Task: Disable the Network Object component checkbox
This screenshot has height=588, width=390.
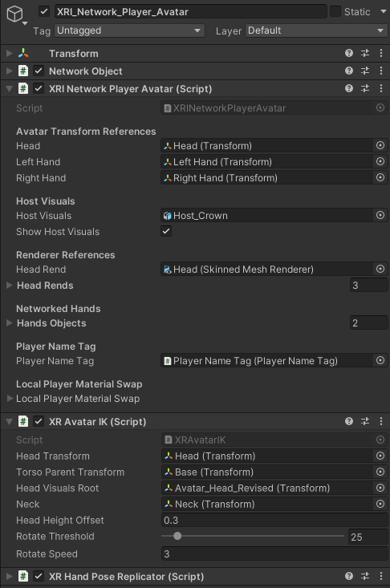Action: pos(39,71)
